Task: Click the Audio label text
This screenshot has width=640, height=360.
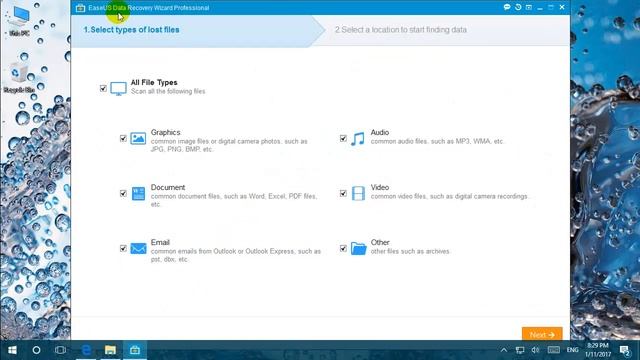Action: click(x=380, y=132)
